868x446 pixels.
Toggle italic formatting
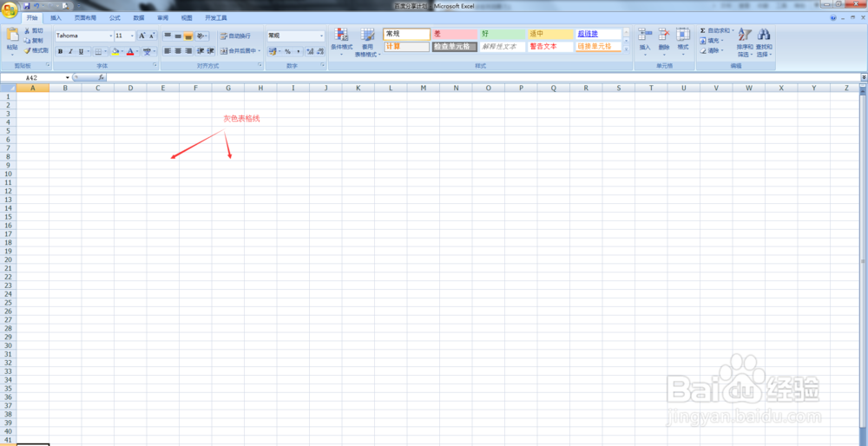[x=70, y=51]
